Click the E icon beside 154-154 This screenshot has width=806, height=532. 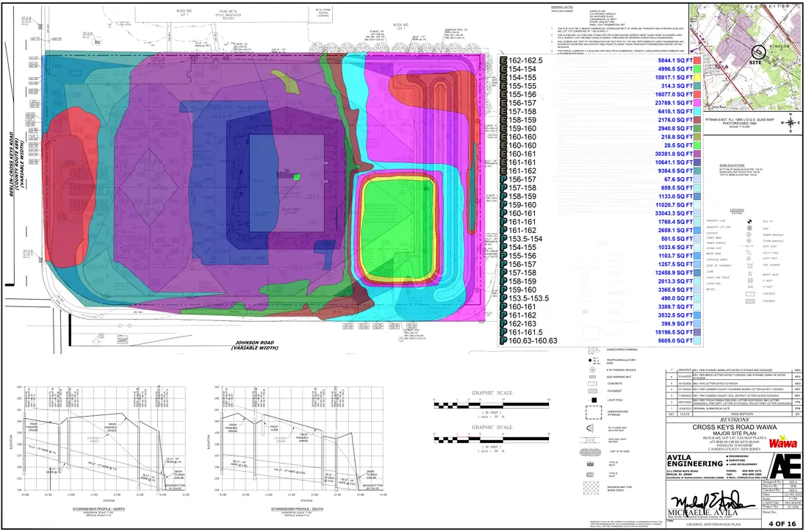(x=504, y=69)
